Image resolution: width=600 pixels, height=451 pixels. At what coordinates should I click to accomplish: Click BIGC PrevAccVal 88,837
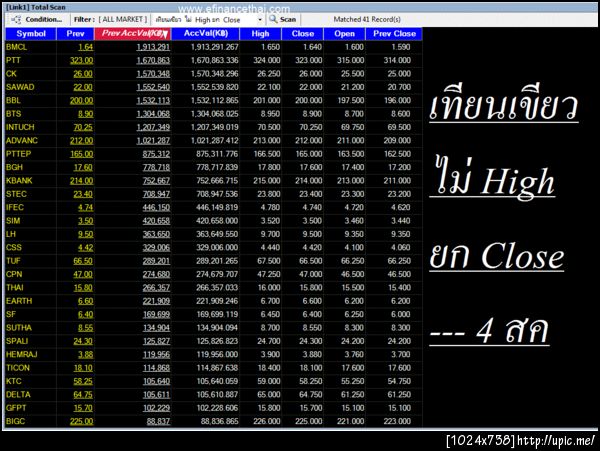coord(158,422)
